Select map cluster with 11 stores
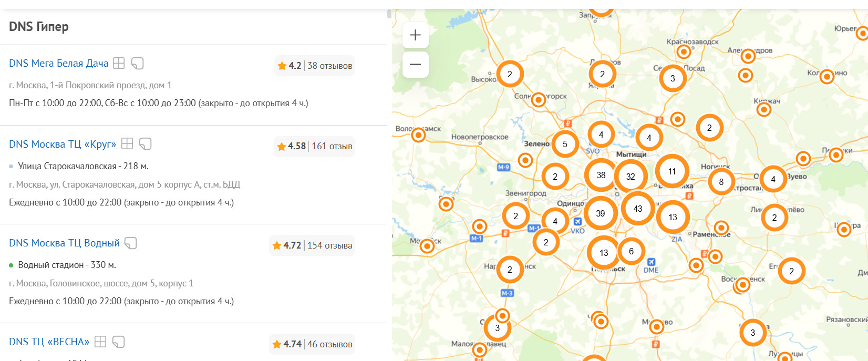This screenshot has width=868, height=361. (672, 171)
